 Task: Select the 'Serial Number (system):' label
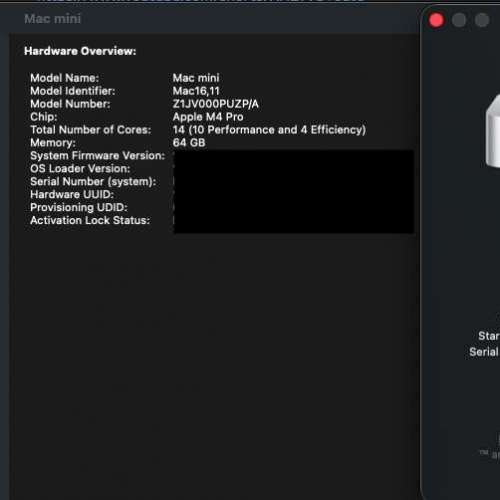(93, 182)
